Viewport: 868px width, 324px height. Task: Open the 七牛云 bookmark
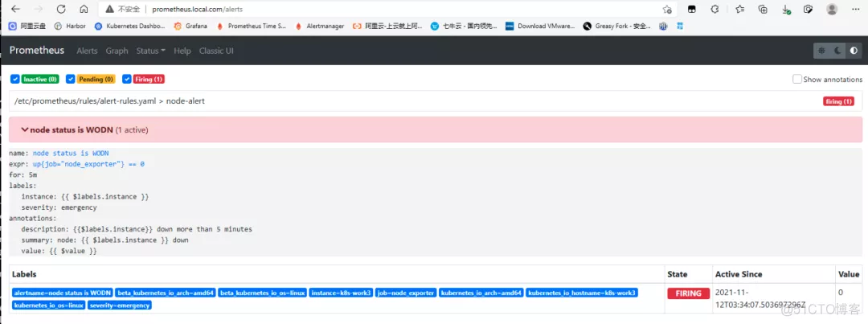[x=464, y=26]
